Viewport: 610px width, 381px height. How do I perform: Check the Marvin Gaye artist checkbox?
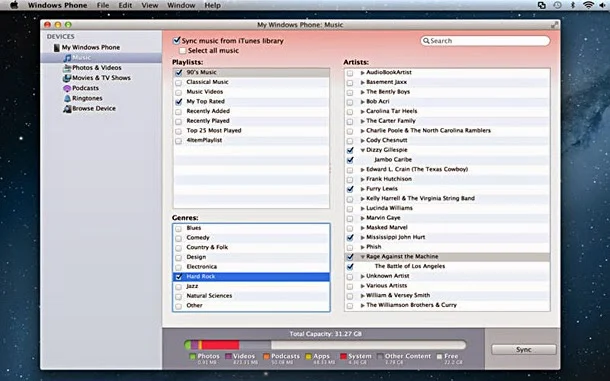point(350,218)
